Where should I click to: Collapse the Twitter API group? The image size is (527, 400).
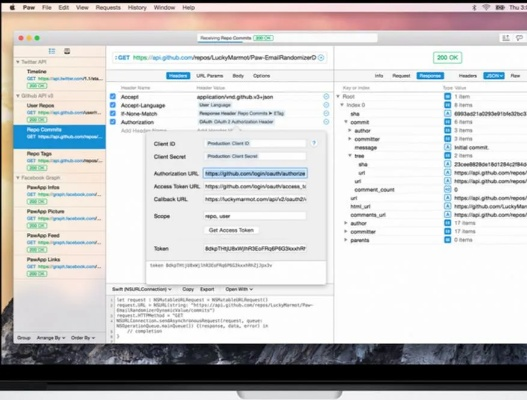(x=18, y=62)
